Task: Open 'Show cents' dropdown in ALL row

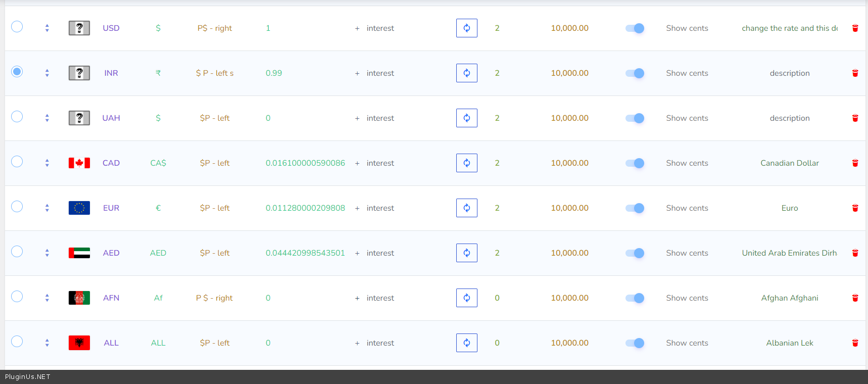Action: tap(687, 343)
